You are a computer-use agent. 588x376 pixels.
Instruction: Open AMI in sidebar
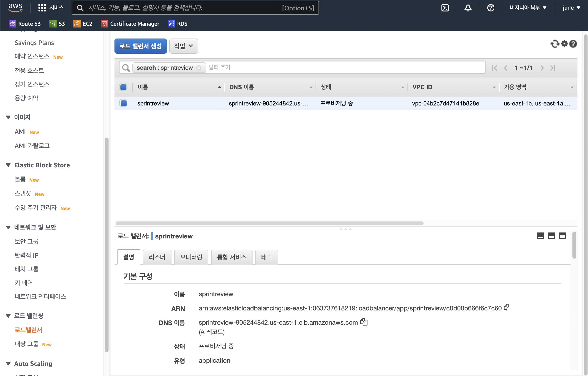pos(20,132)
